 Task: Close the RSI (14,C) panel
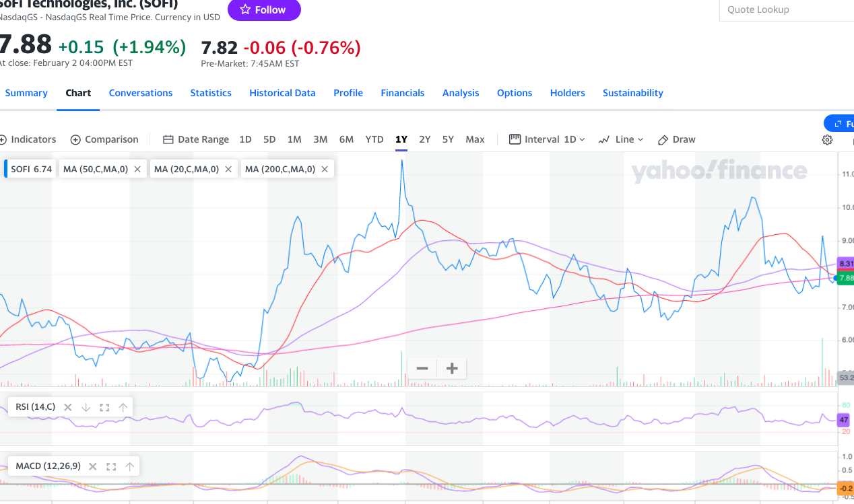[x=67, y=407]
